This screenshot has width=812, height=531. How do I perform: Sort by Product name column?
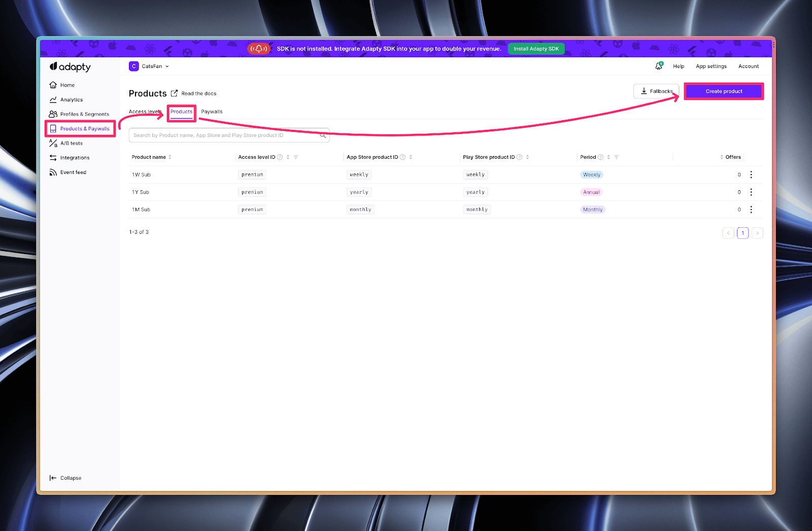(170, 157)
